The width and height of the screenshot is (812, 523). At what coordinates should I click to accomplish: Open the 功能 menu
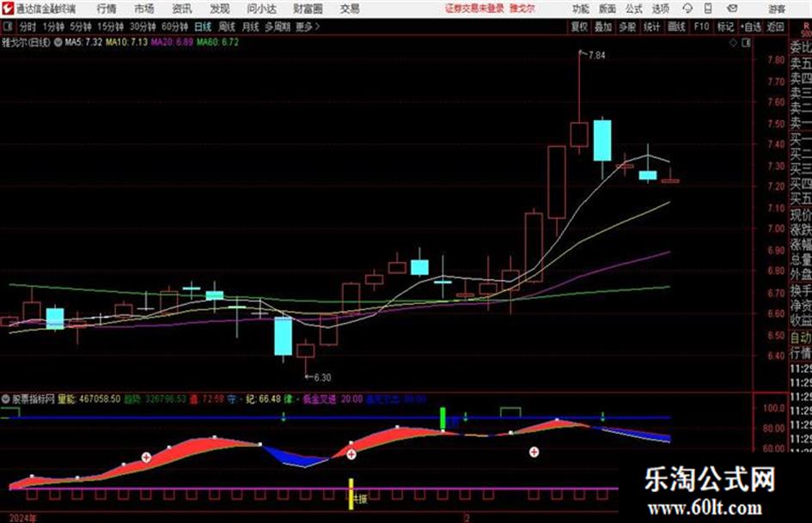click(580, 9)
